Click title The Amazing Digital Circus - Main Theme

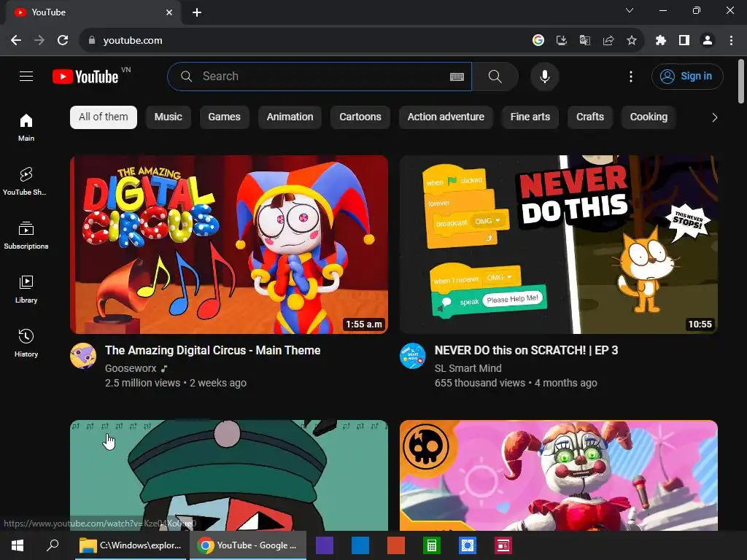click(x=213, y=351)
